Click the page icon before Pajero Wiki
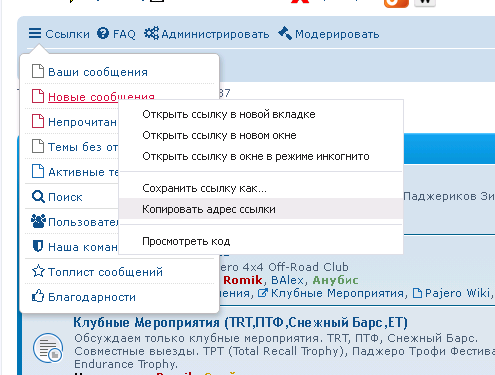 (x=417, y=293)
